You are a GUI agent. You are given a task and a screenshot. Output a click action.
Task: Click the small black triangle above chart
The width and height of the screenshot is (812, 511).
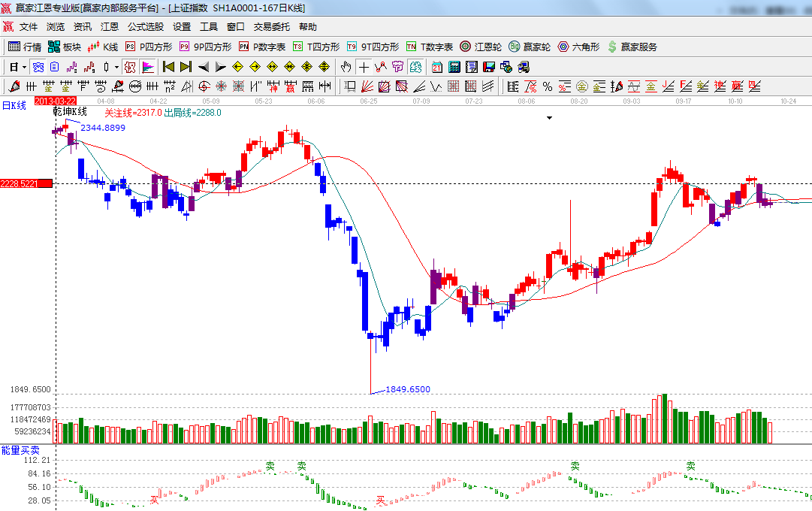coord(549,118)
